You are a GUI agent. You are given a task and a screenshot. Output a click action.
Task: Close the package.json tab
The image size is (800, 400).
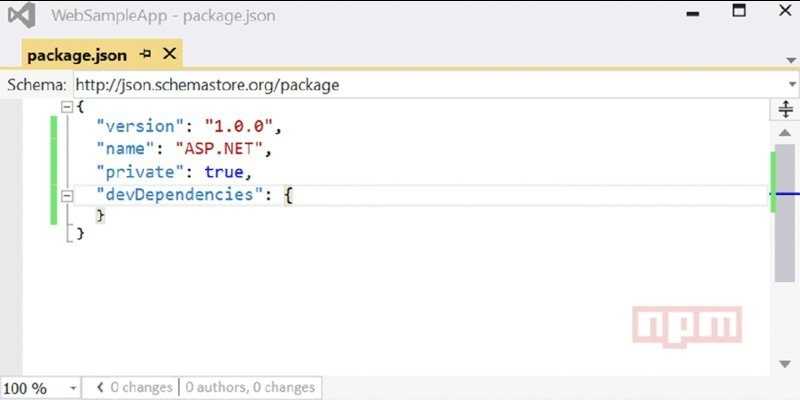click(169, 54)
